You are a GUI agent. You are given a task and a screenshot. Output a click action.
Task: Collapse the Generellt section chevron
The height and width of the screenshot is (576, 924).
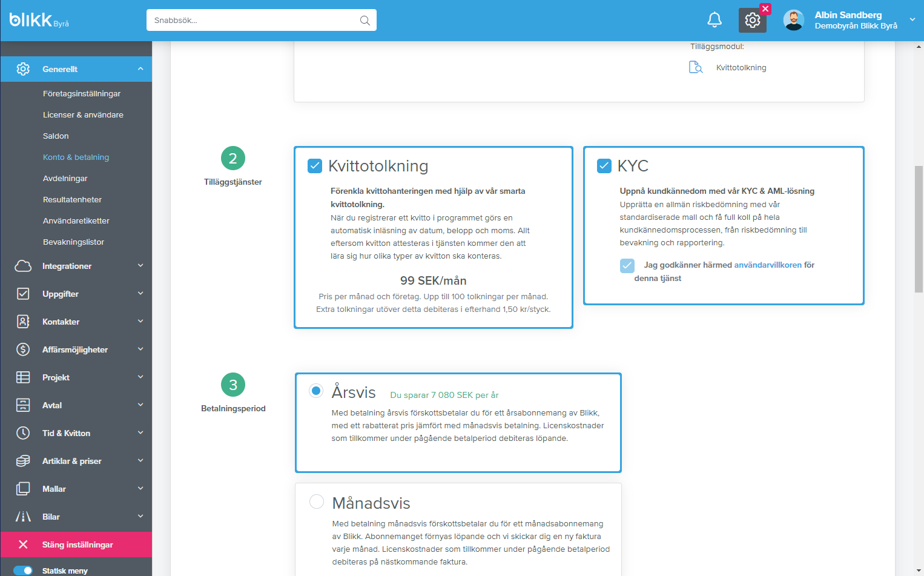140,69
